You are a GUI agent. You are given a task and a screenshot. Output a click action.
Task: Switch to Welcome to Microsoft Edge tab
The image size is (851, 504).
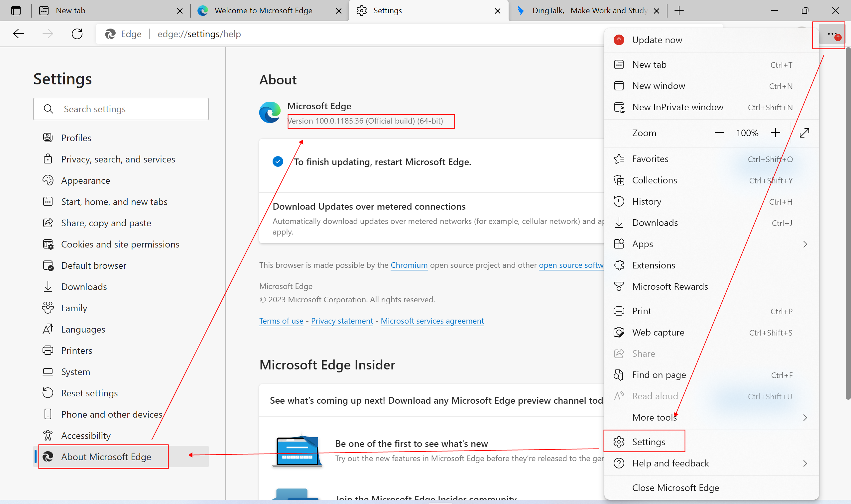point(269,11)
